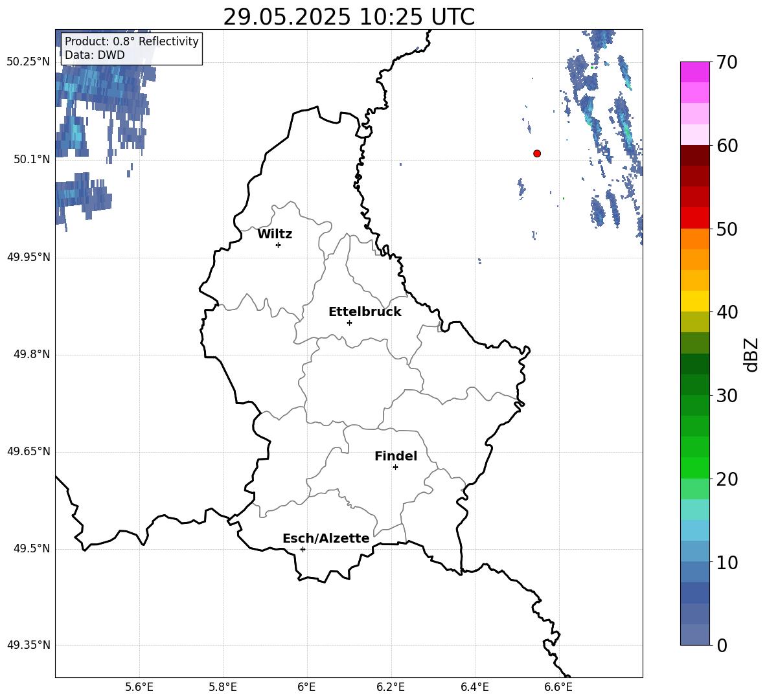Click the Ettelbruck station cross marker
This screenshot has height=700, width=767.
(349, 322)
